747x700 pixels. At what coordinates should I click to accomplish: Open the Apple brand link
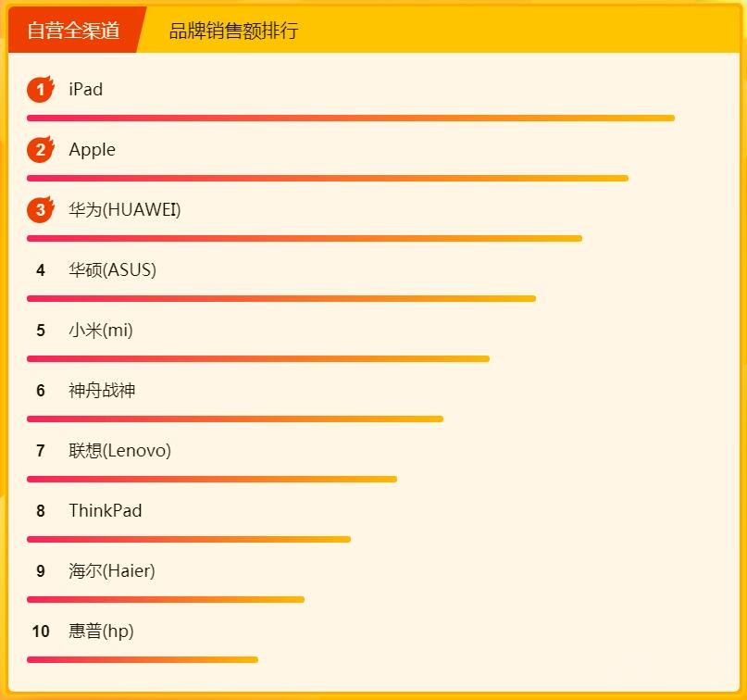pyautogui.click(x=93, y=150)
